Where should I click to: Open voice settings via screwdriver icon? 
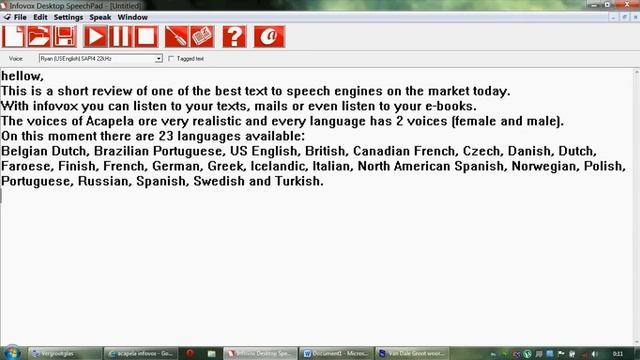[176, 37]
